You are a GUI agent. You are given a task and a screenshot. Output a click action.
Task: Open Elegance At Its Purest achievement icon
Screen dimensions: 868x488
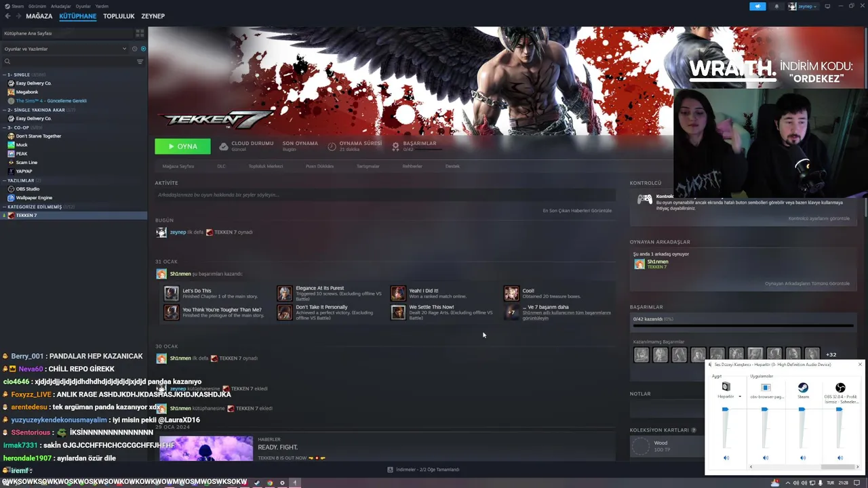point(285,293)
